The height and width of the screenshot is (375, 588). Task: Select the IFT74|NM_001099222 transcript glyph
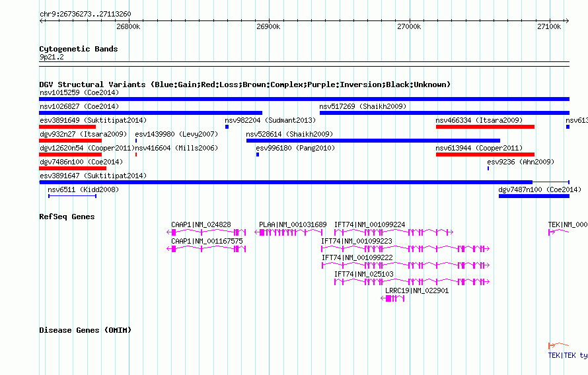(406, 265)
